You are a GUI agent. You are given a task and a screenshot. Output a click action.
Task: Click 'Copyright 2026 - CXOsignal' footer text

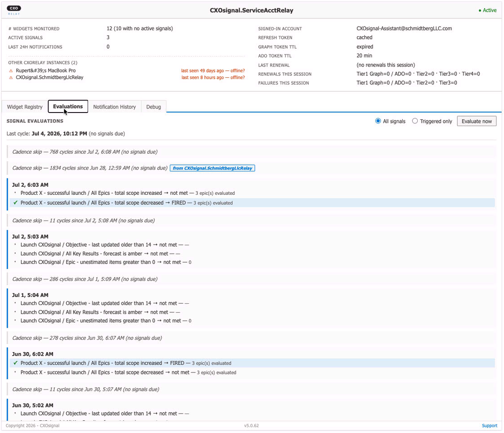(x=33, y=426)
